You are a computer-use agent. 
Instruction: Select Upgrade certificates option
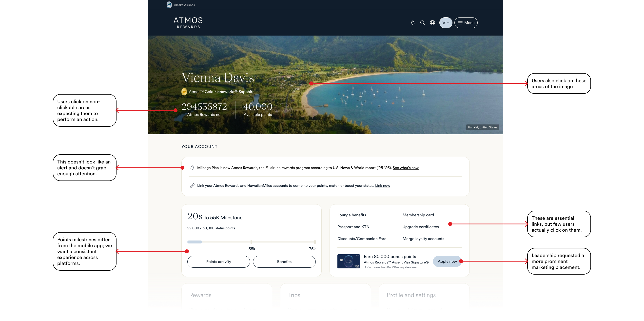click(x=421, y=227)
